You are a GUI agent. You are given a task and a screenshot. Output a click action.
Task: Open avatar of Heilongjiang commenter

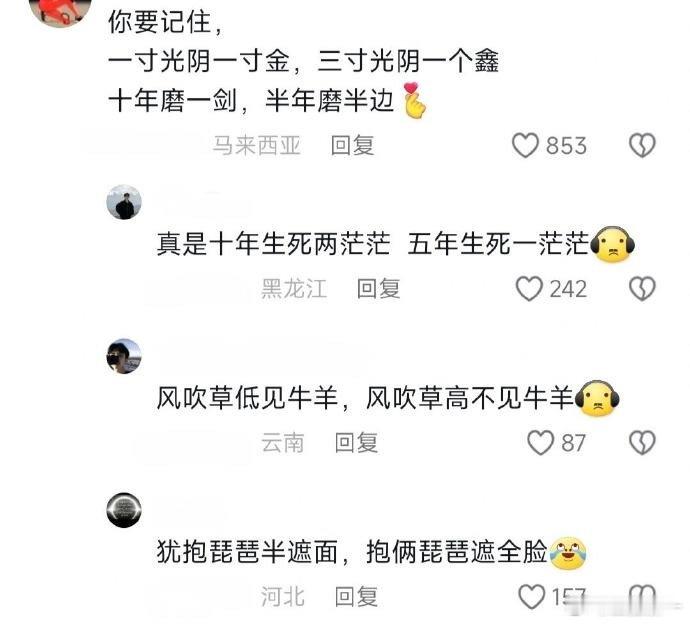click(124, 202)
